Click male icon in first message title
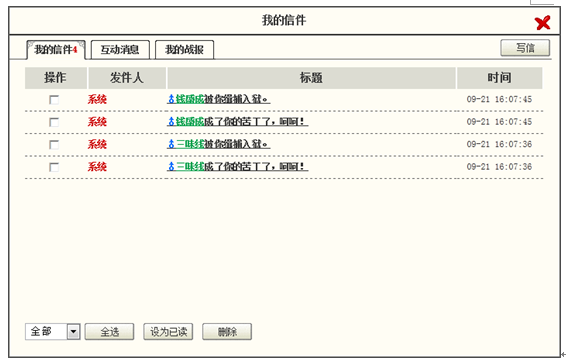Screen dimensions: 566x361 pyautogui.click(x=171, y=99)
